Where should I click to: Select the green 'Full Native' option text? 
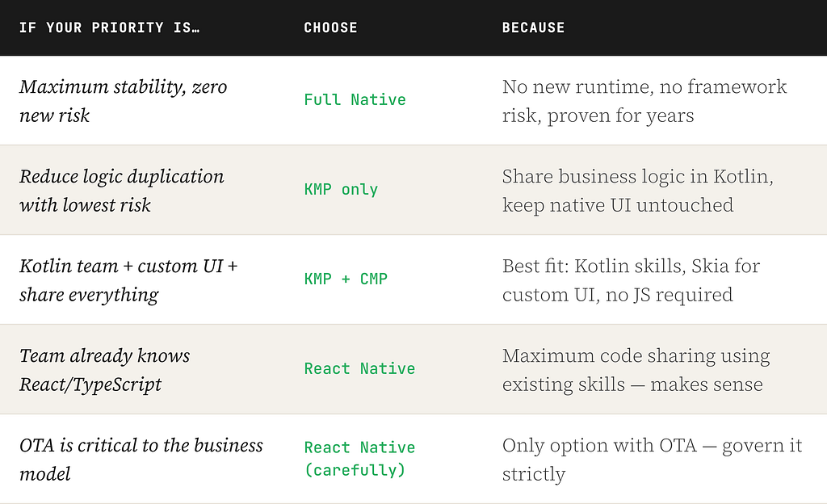point(355,99)
